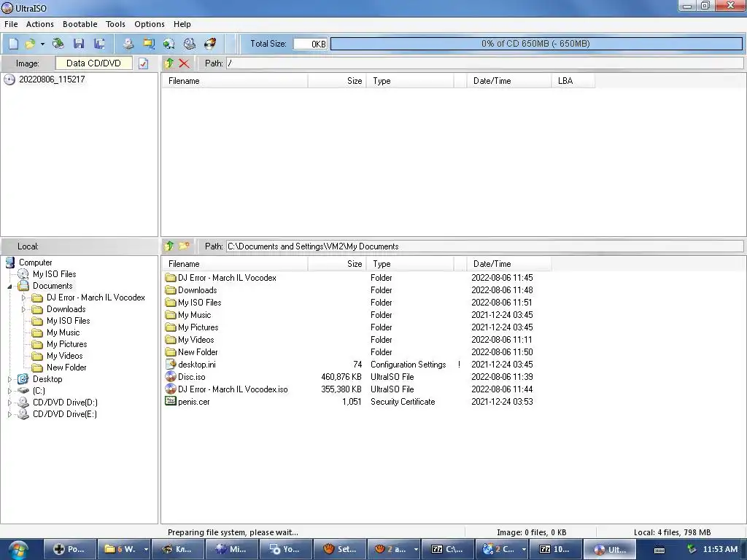Select Computer in the local tree
Screen dimensions: 747x560
point(35,262)
